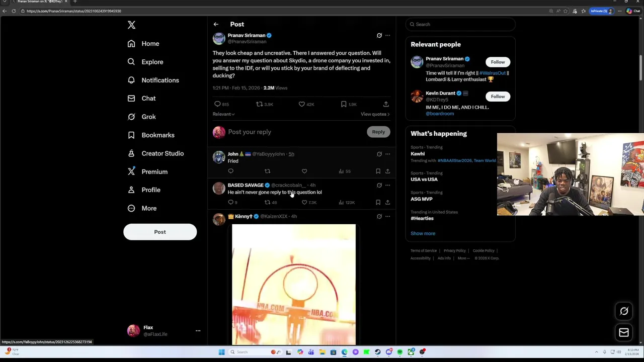Reply to John's "Fried" comment
The image size is (644, 362).
[x=231, y=171]
